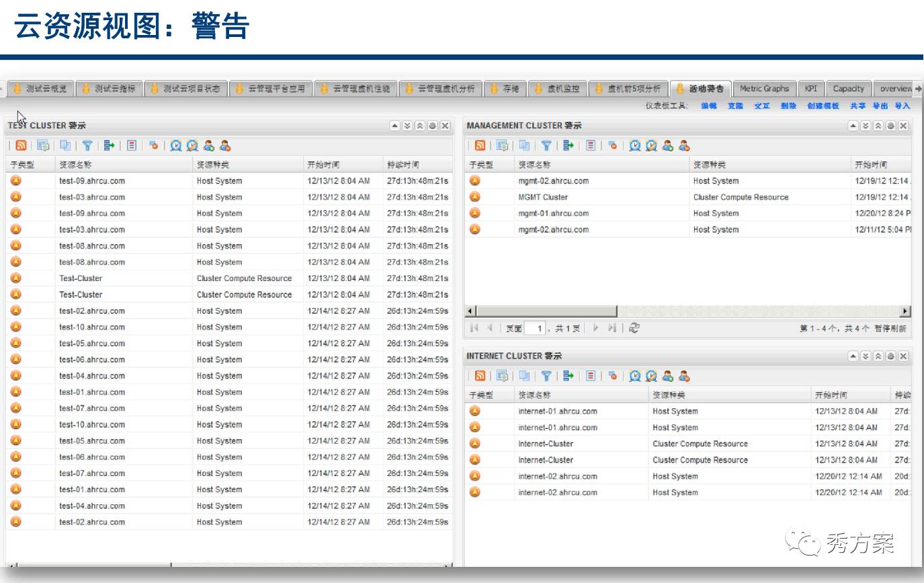Click RSS feed icon in TEST CLUSTER toolbar

click(21, 145)
